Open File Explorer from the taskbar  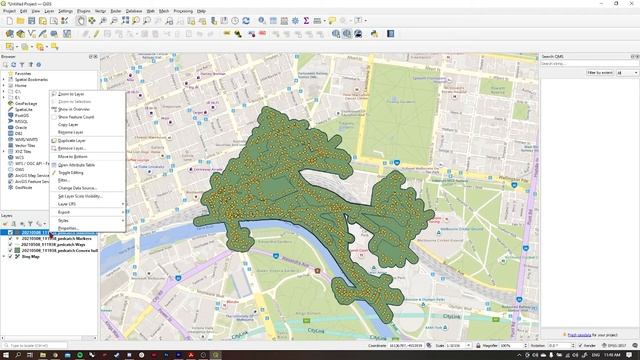pyautogui.click(x=42, y=355)
